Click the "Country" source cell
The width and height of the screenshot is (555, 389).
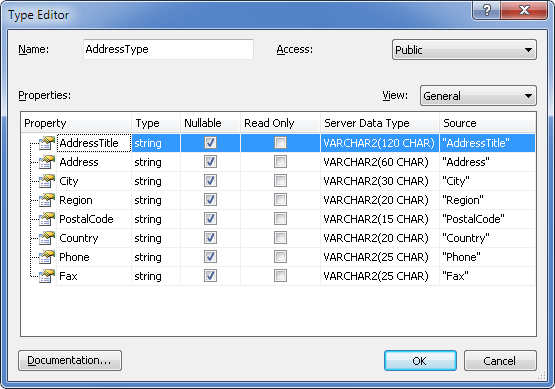point(487,238)
